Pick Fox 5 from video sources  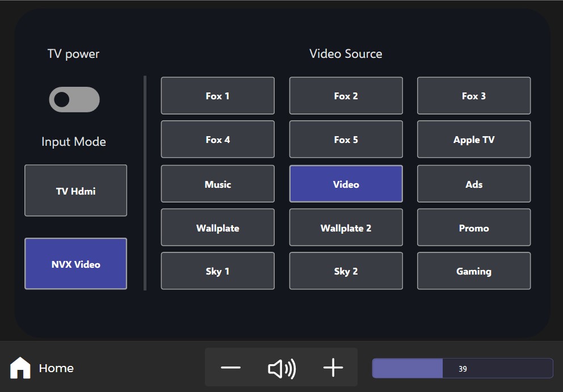[346, 139]
